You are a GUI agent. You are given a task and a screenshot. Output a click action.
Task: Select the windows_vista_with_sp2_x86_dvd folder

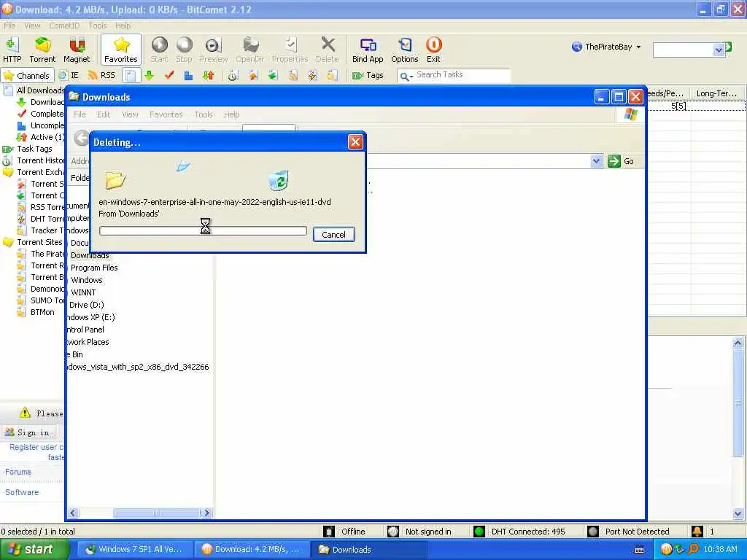click(x=138, y=367)
